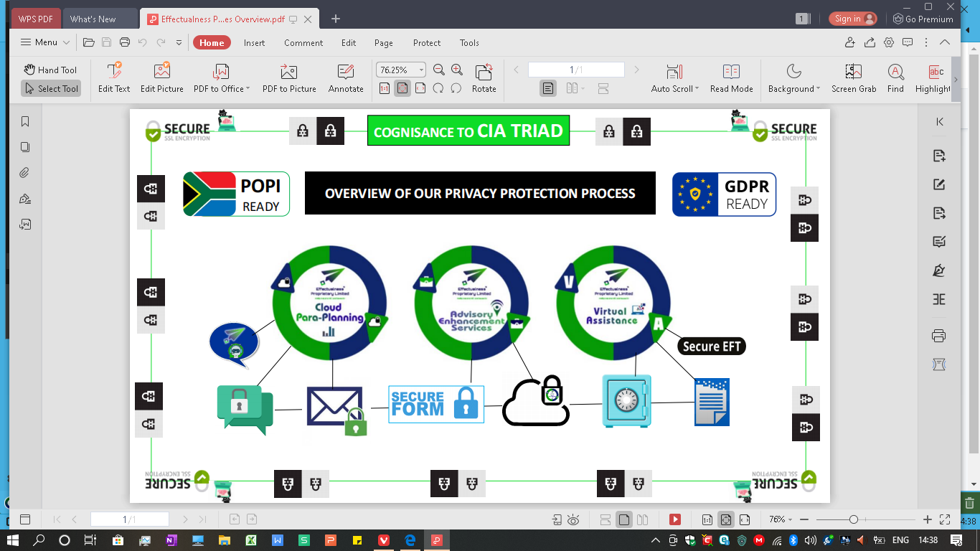Screen dimensions: 980x551
Task: Open feedback chat icon in title toolbar
Action: pos(908,42)
